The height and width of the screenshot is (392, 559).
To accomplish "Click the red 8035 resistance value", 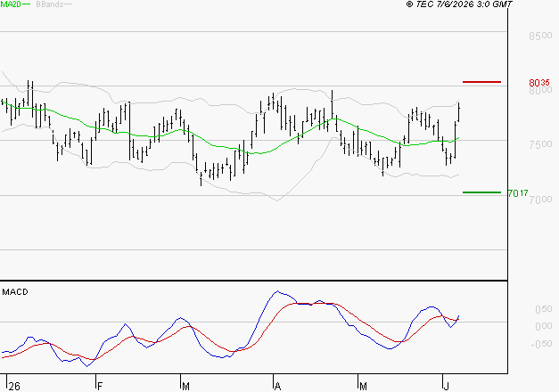I will tap(539, 83).
